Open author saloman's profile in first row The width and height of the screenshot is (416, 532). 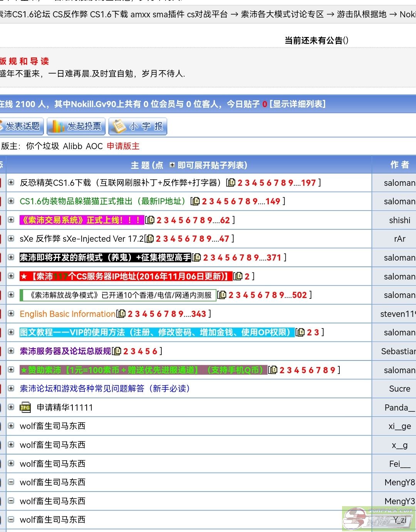pyautogui.click(x=399, y=183)
